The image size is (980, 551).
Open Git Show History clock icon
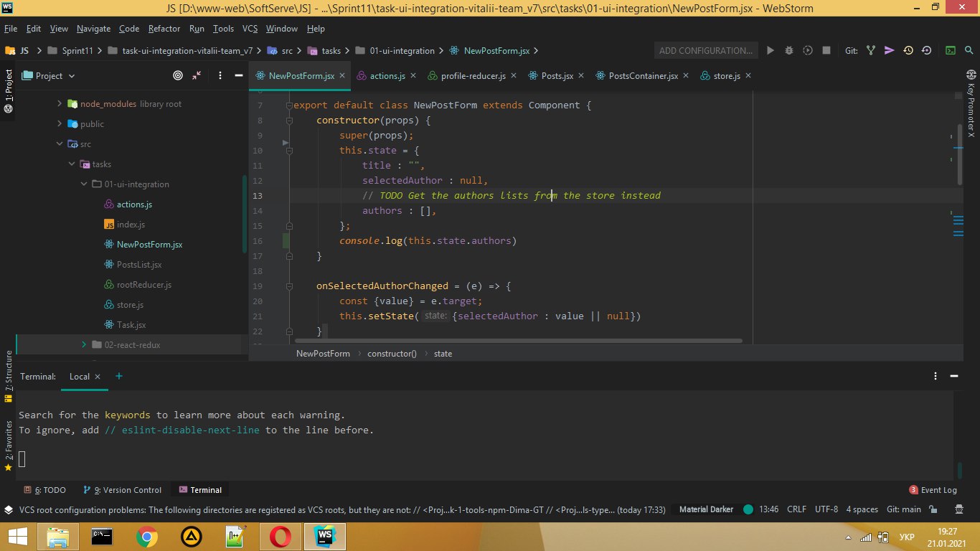[908, 51]
